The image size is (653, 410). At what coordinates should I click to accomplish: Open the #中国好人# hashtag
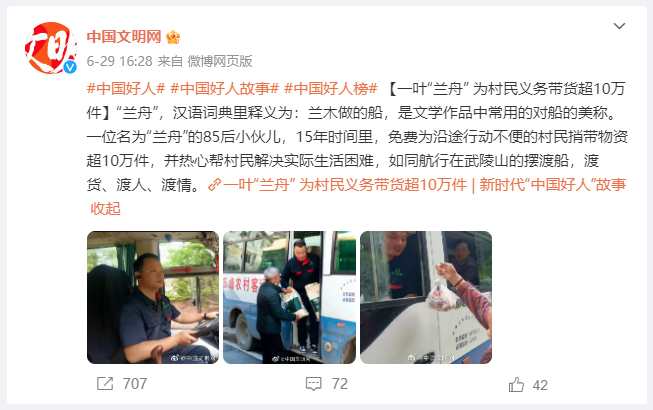coord(126,89)
